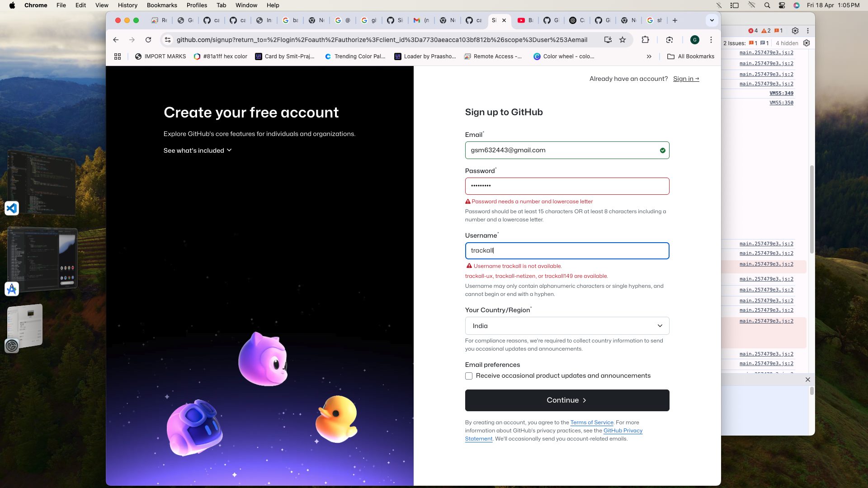Follow the Sign in link
The image size is (868, 488).
(686, 79)
